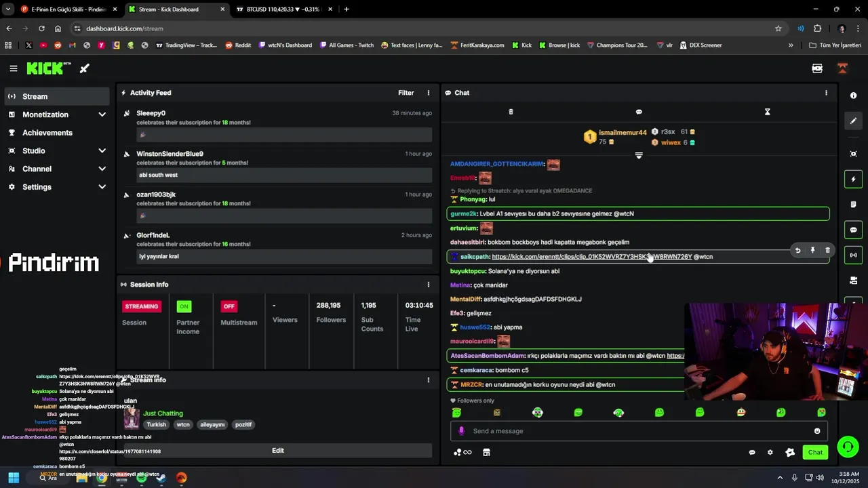Select the hourglass tab in the Chat panel

[767, 112]
